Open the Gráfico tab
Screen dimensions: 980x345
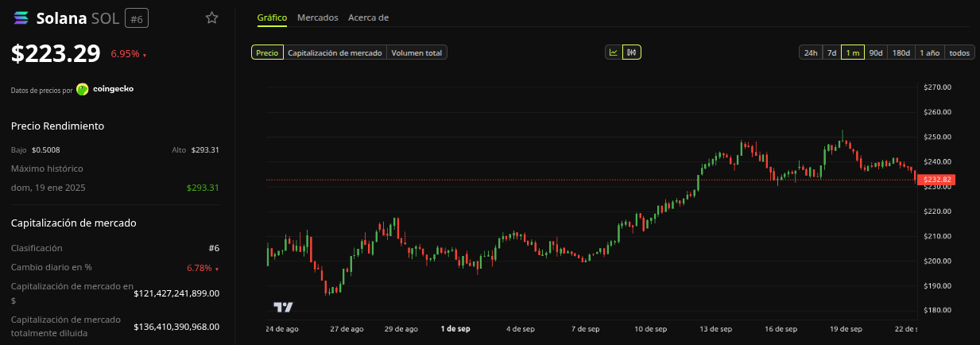(272, 17)
